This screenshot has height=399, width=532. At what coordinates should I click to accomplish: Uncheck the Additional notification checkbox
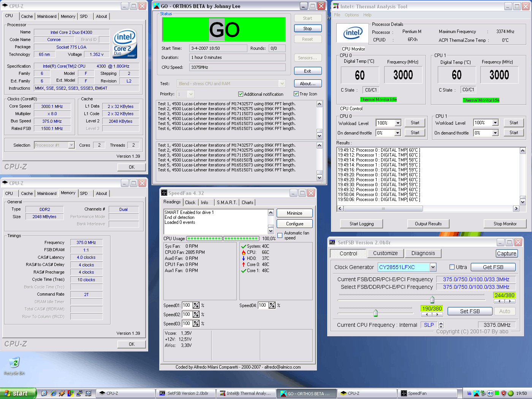point(241,94)
